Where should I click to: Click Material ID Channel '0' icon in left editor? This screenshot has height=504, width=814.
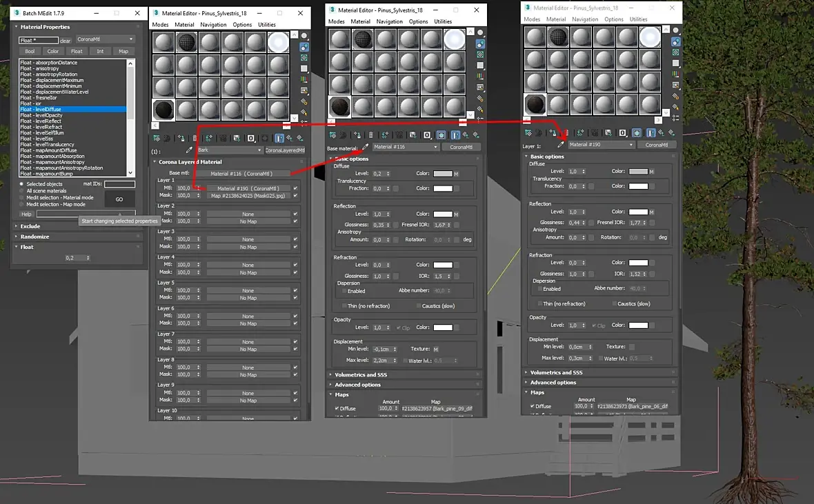(250, 138)
